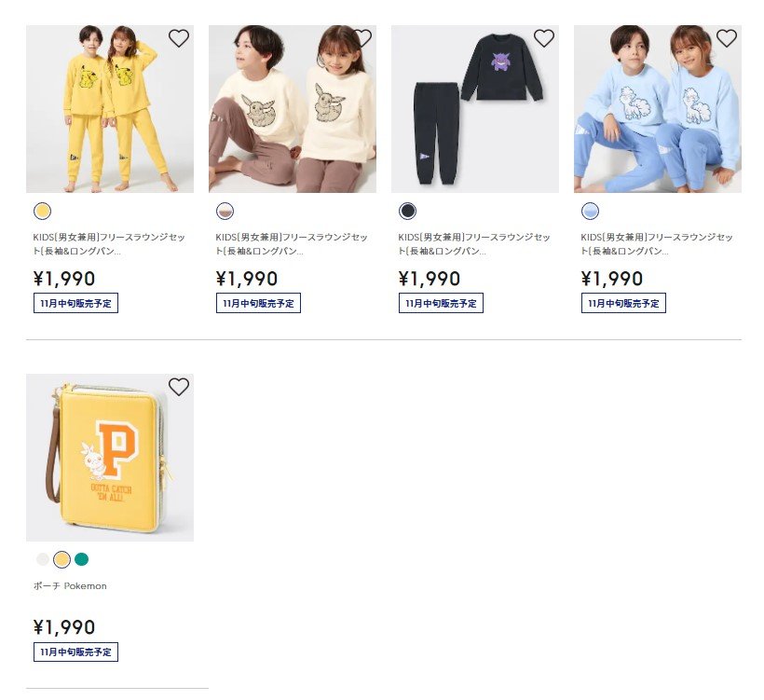Choose yellow color option for pouch
The height and width of the screenshot is (700, 764).
[x=61, y=559]
